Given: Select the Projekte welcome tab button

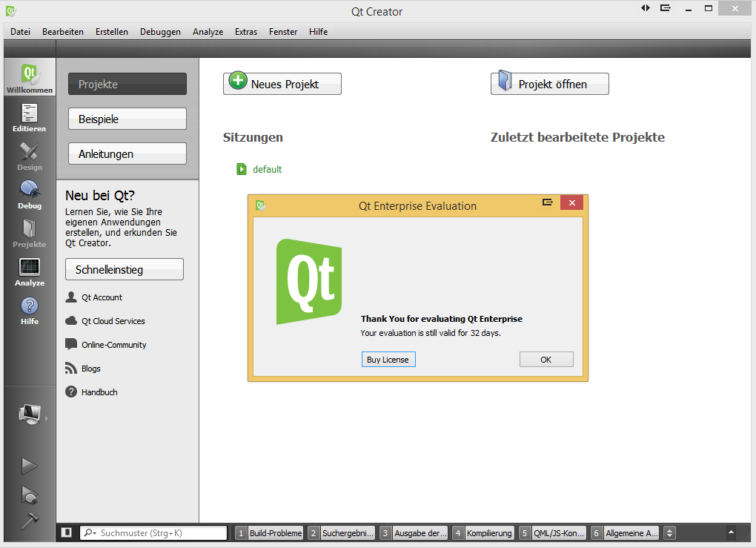Looking at the screenshot, I should coord(127,84).
